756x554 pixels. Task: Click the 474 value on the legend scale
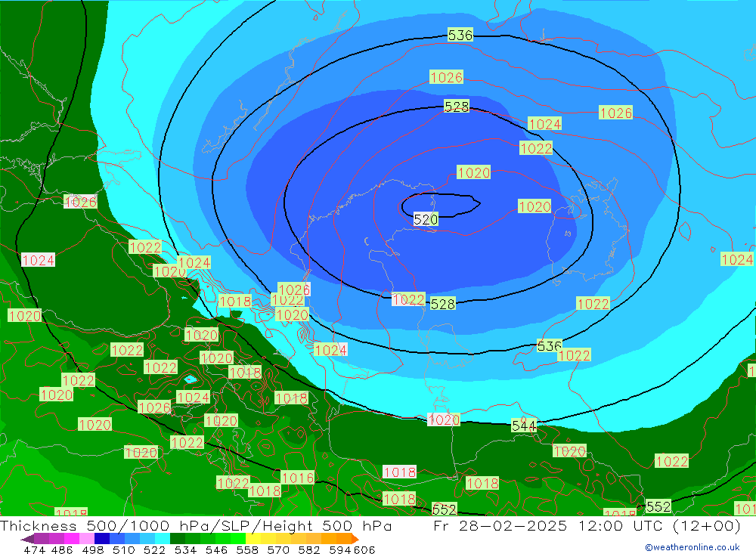[x=34, y=549]
